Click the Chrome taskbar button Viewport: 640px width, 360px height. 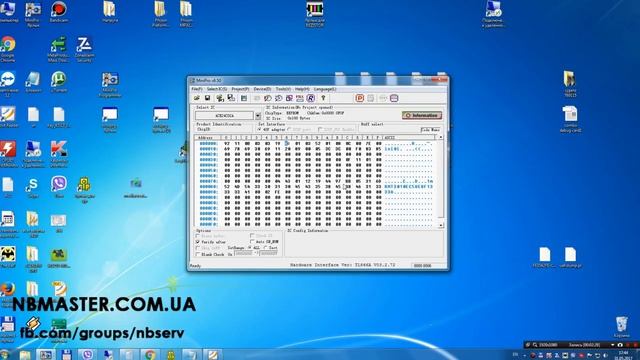point(150,355)
